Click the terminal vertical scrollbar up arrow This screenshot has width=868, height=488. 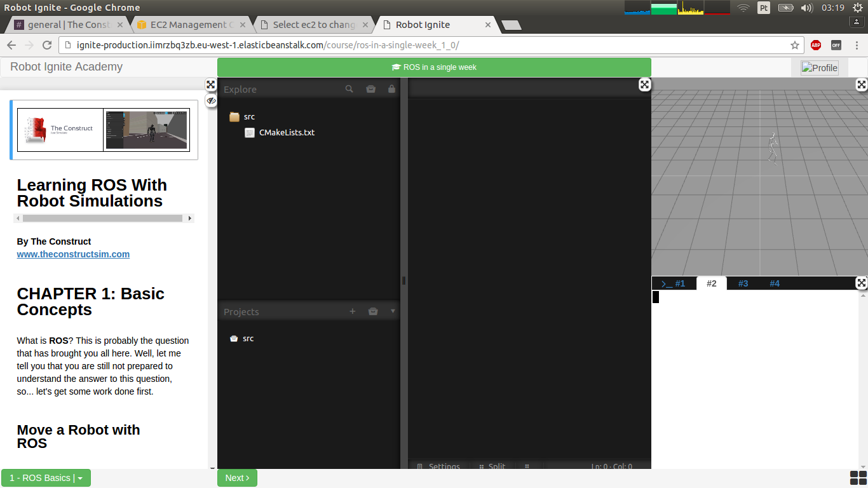pos(864,295)
